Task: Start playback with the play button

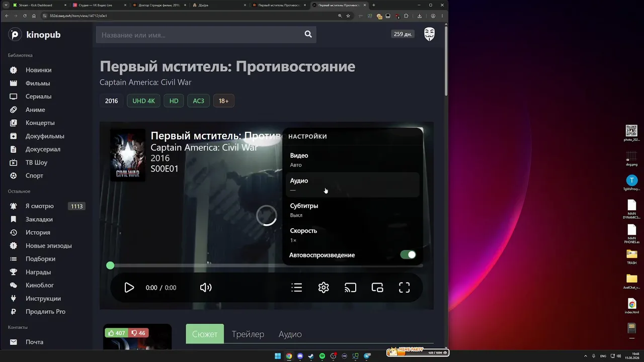Action: coord(129,288)
